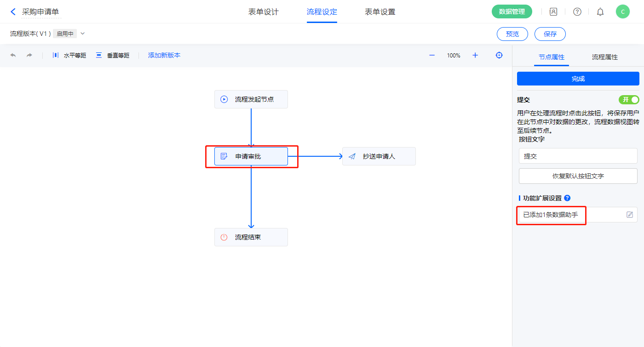Open the contacts icon in header

click(x=553, y=12)
